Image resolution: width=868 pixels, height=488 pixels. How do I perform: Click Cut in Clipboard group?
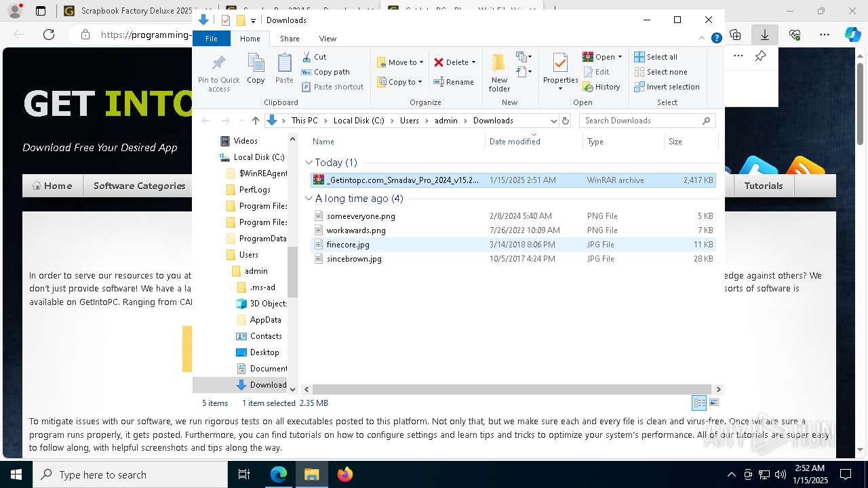point(314,57)
